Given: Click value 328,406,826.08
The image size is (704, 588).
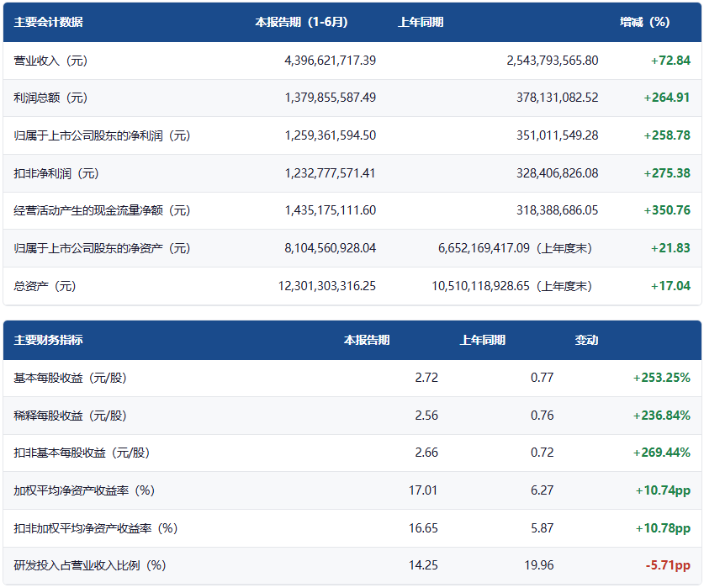Looking at the screenshot, I should point(557,173).
